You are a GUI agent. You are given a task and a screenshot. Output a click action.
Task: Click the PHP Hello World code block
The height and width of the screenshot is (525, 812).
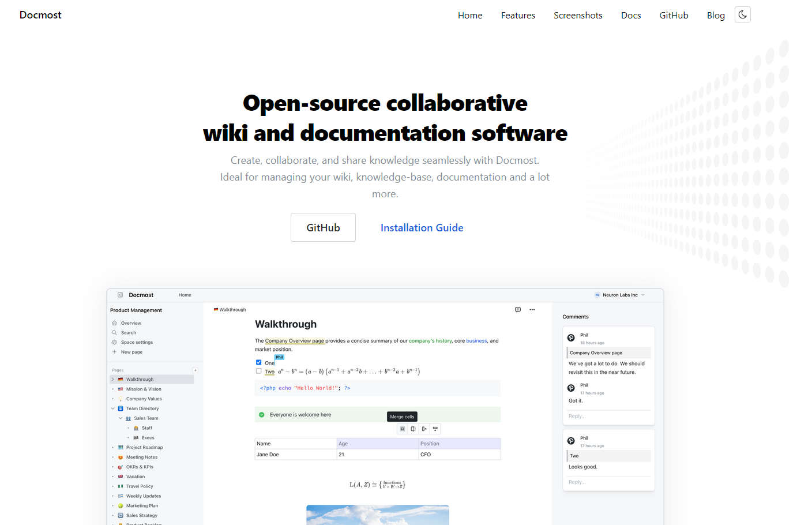[378, 388]
